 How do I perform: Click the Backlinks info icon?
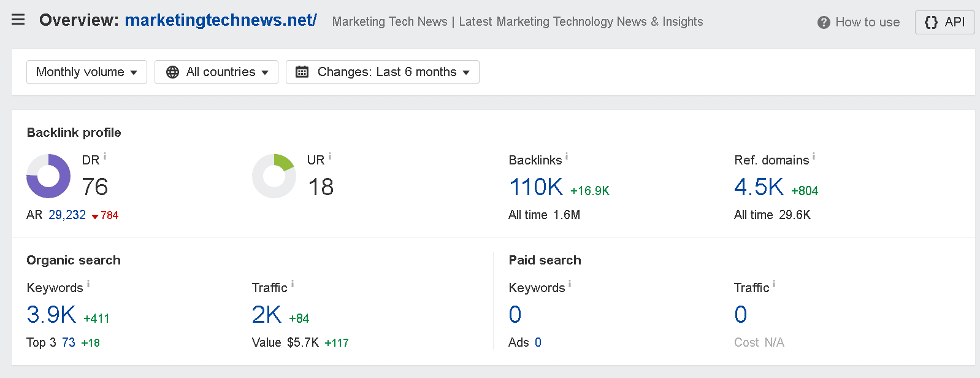[567, 156]
